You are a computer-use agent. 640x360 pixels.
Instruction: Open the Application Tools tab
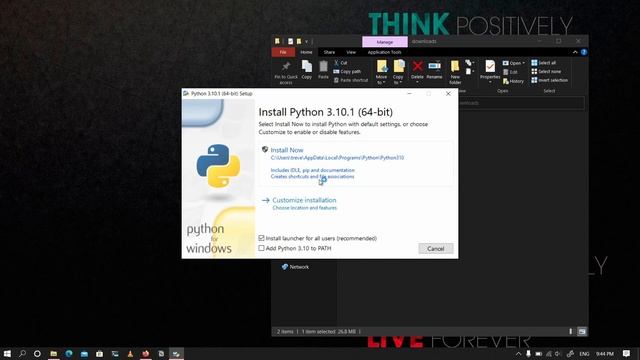point(384,52)
